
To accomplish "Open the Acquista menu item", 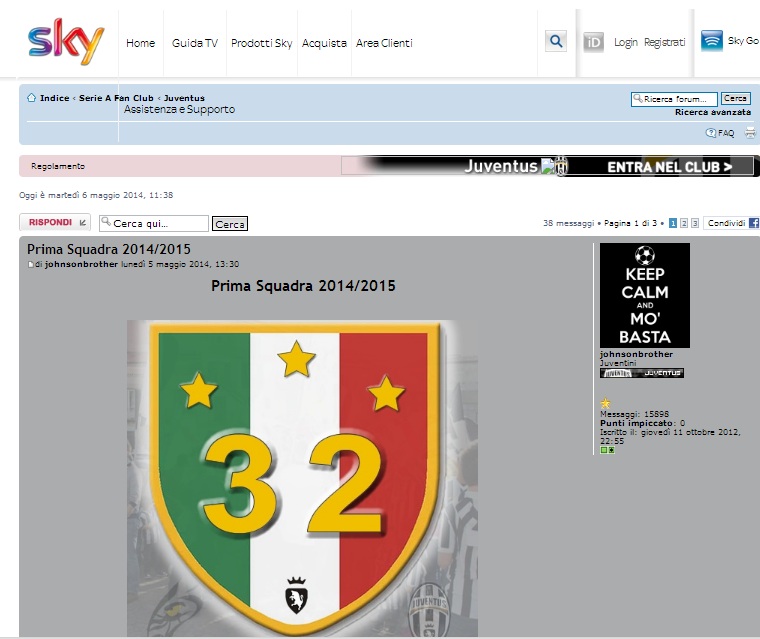I will (324, 43).
